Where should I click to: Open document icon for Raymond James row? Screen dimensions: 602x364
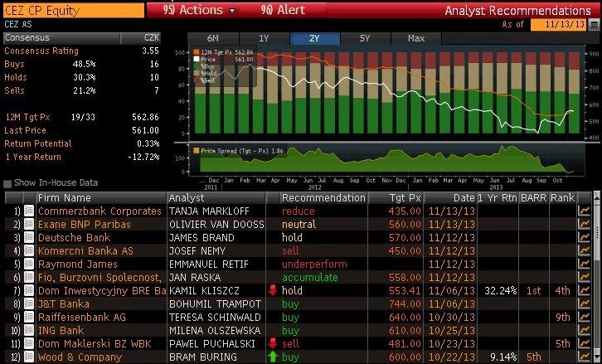point(29,265)
